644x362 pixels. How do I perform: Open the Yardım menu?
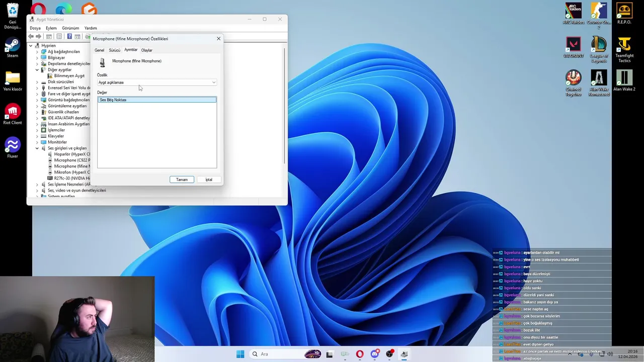coord(91,28)
